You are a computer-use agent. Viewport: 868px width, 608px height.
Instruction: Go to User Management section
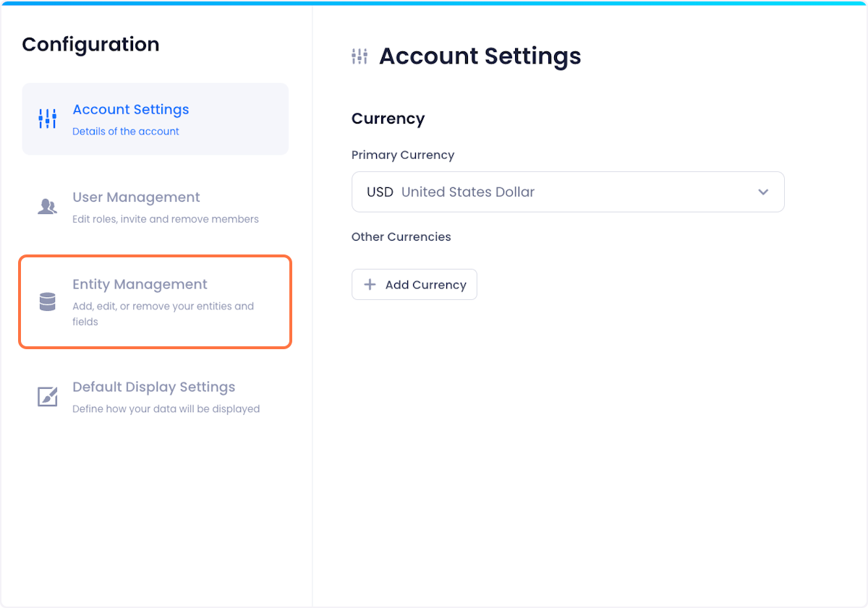156,207
